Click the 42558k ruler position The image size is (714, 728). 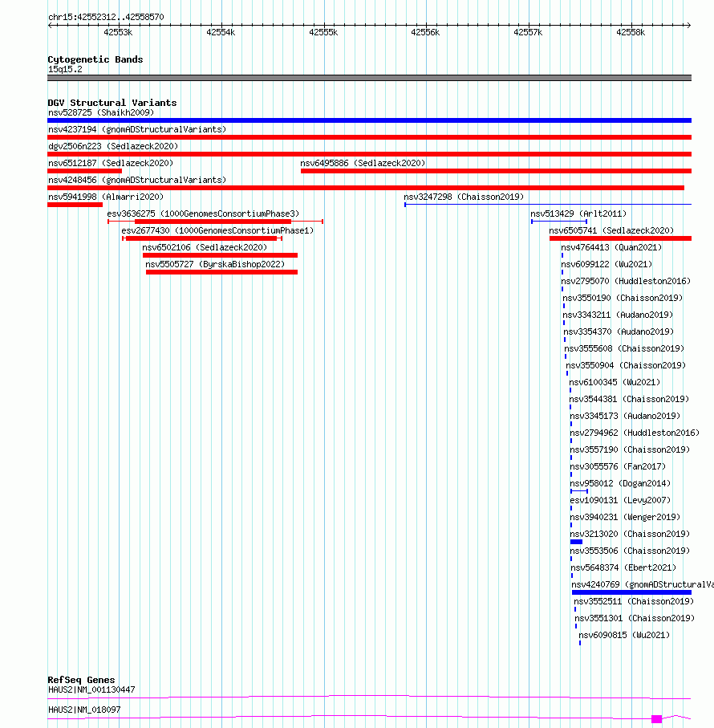point(631,32)
